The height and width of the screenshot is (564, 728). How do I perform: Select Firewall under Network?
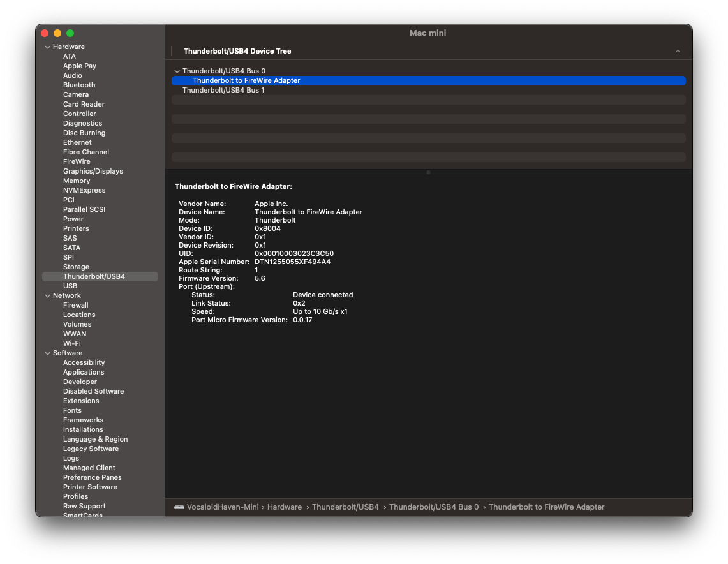76,305
